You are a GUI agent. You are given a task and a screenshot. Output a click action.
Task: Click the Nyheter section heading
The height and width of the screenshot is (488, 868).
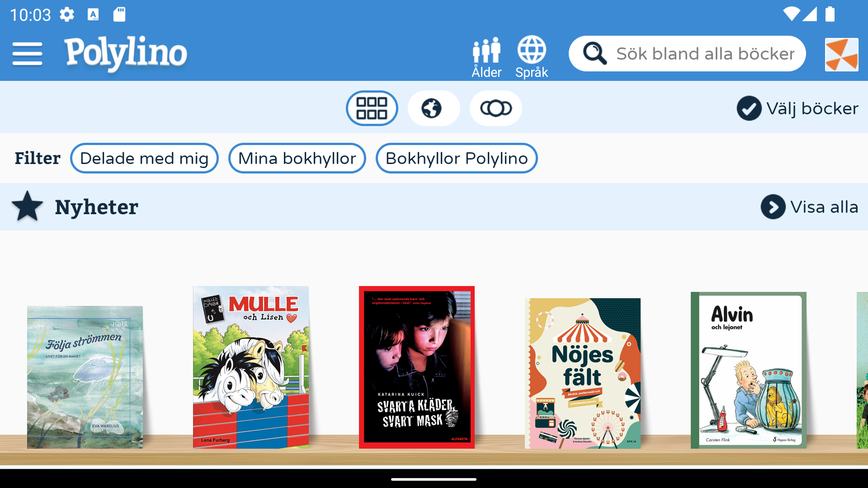pos(96,207)
